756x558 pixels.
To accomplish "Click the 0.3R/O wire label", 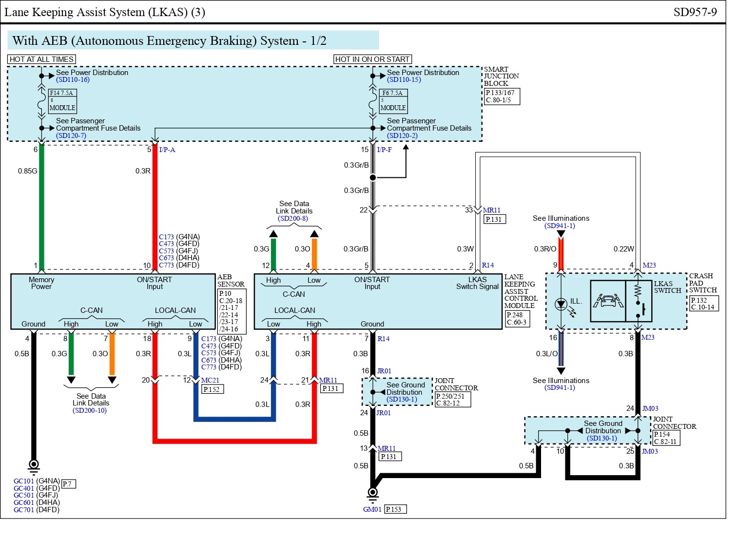I will pos(545,249).
